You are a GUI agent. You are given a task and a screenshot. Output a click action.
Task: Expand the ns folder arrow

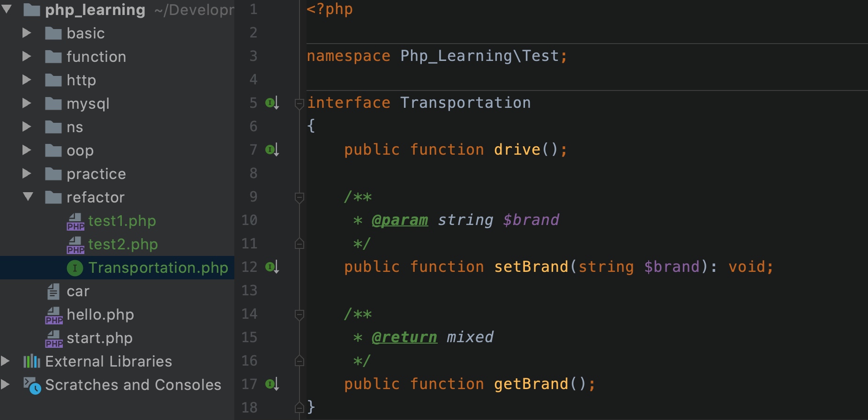(27, 127)
